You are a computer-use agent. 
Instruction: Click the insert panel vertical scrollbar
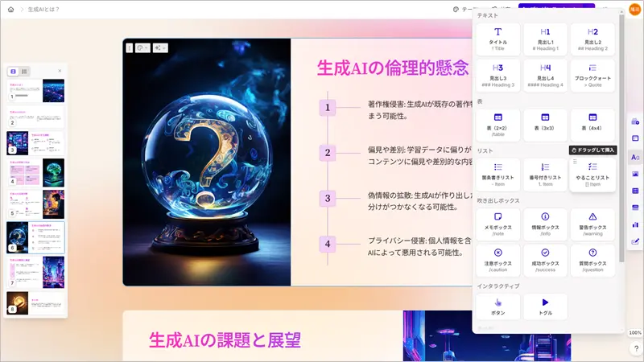(621, 137)
